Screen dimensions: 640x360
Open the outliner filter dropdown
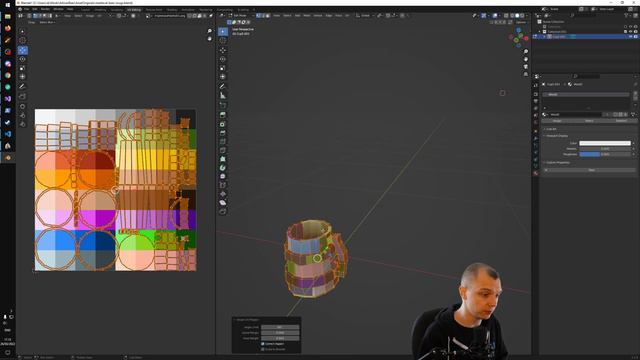(627, 16)
